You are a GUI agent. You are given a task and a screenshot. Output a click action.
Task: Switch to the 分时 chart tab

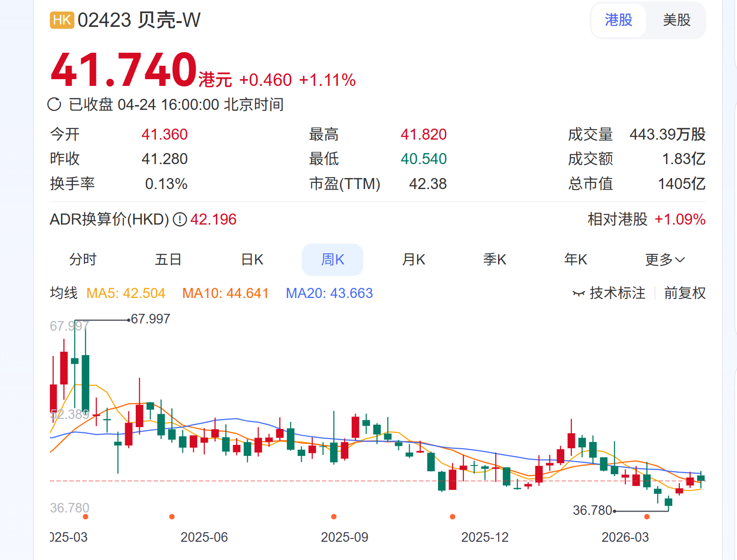pyautogui.click(x=83, y=259)
